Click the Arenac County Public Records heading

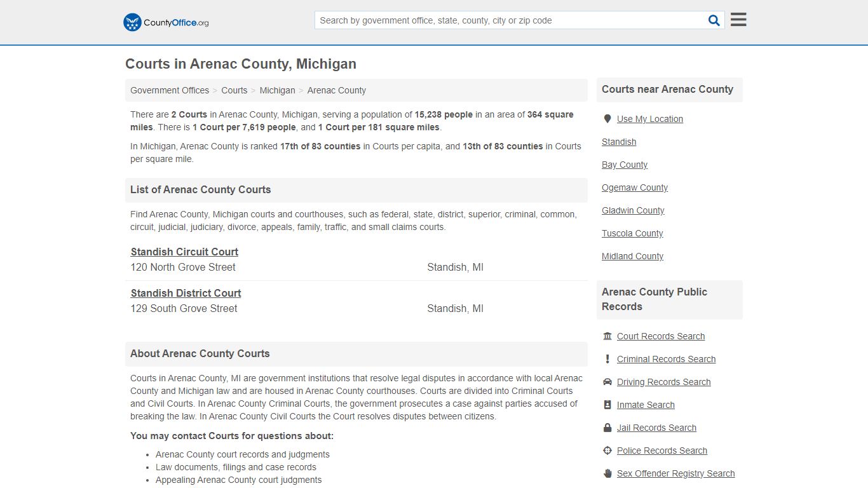coord(654,299)
